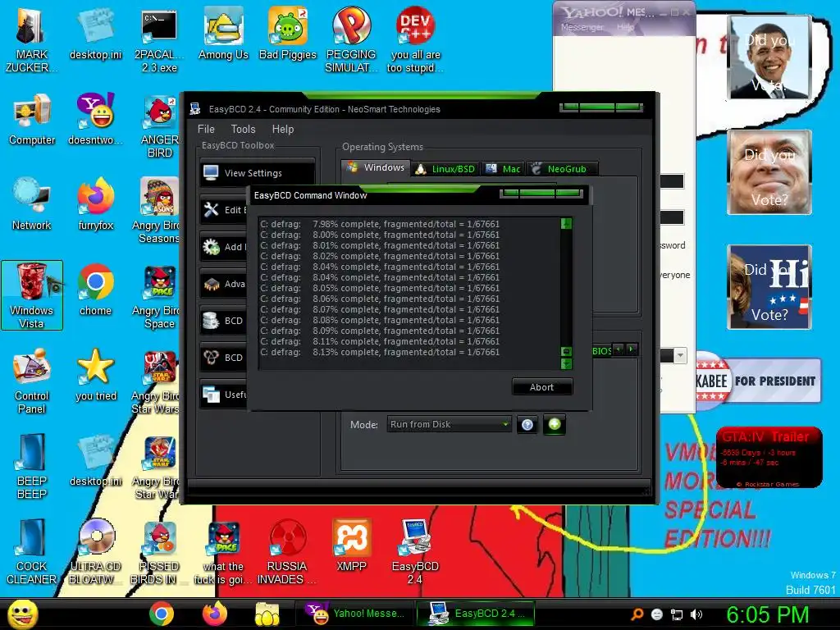Click the Useful Utilities toolbox button
The image size is (840, 630).
pyautogui.click(x=223, y=395)
